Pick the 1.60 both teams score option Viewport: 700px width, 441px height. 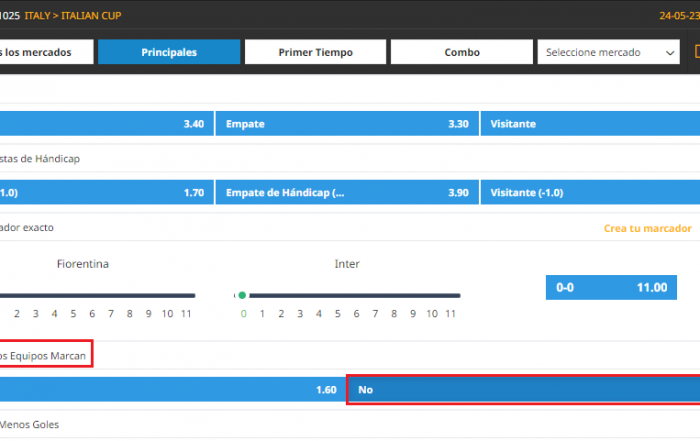(170, 389)
